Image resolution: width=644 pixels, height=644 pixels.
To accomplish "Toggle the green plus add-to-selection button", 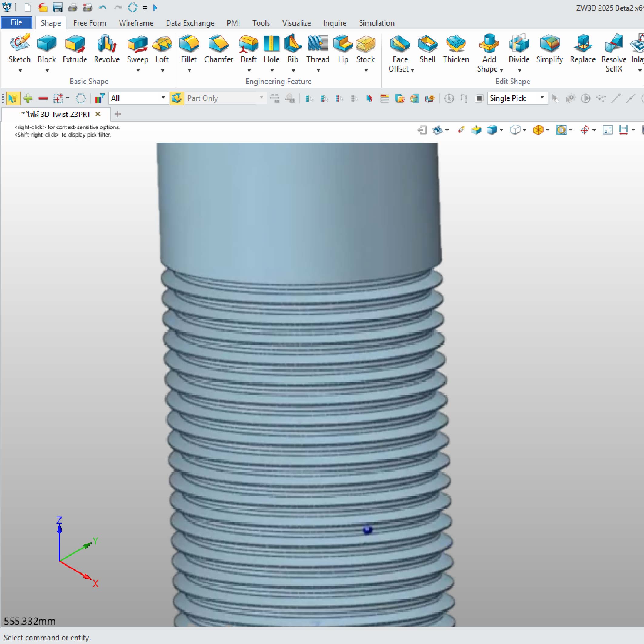I will (28, 98).
